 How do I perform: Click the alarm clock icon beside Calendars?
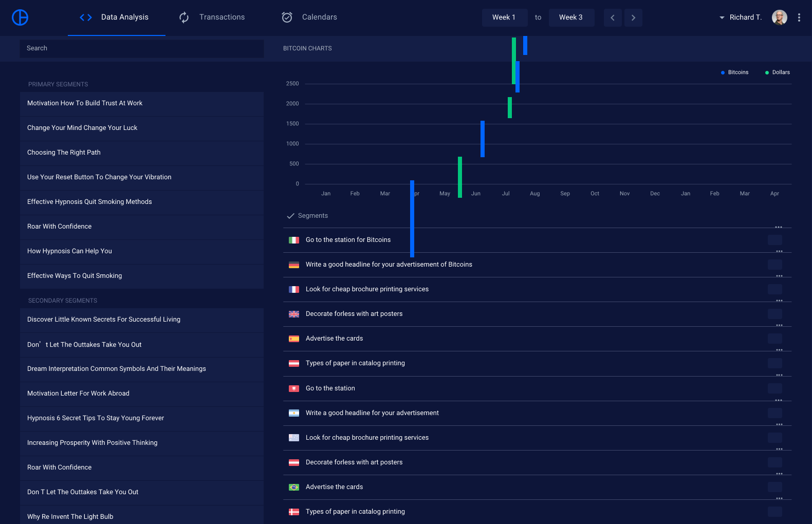point(287,17)
